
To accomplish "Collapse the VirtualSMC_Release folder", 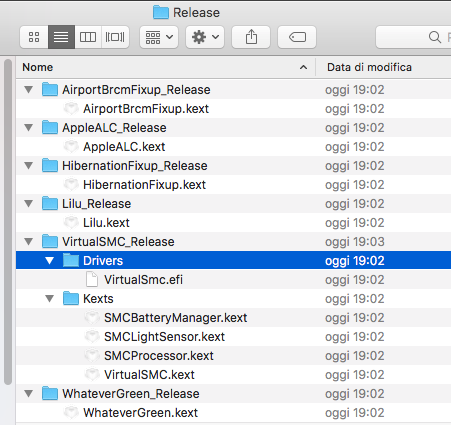I will point(29,242).
